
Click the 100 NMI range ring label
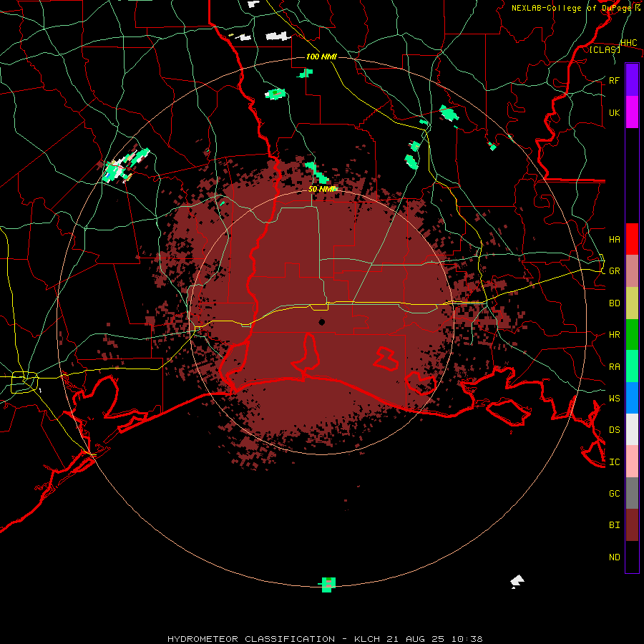[x=321, y=57]
